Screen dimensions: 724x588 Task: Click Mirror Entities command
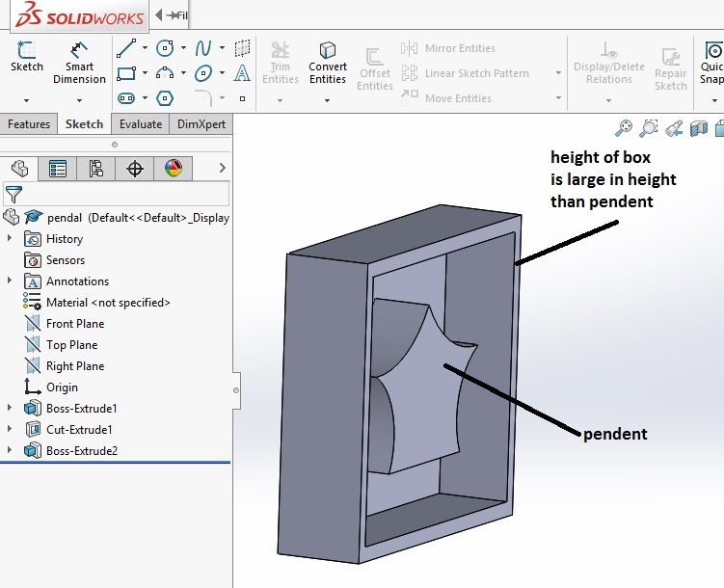coord(448,48)
